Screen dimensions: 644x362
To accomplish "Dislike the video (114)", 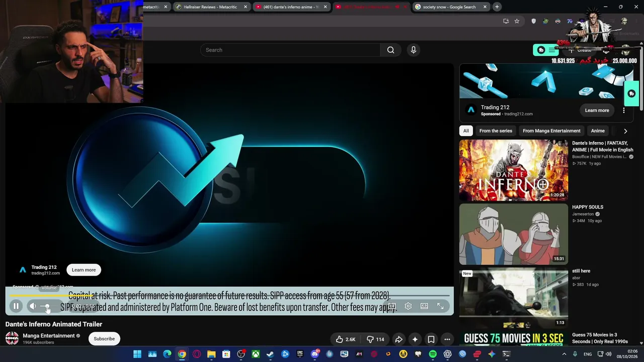I will pos(375,339).
